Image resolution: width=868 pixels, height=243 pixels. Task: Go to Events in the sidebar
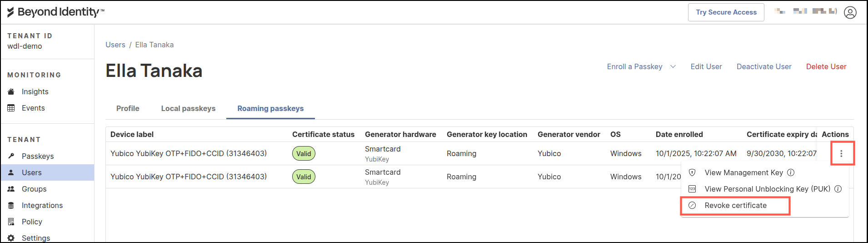tap(33, 108)
